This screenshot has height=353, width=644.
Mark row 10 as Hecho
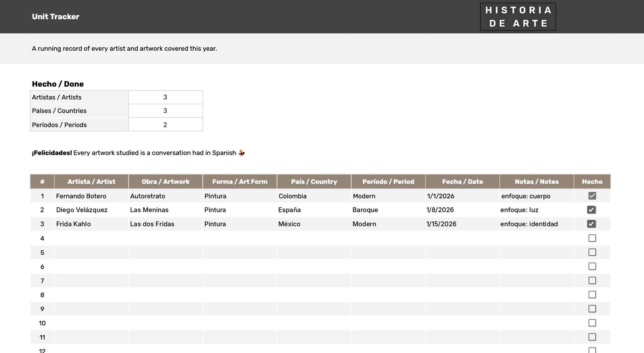point(592,323)
